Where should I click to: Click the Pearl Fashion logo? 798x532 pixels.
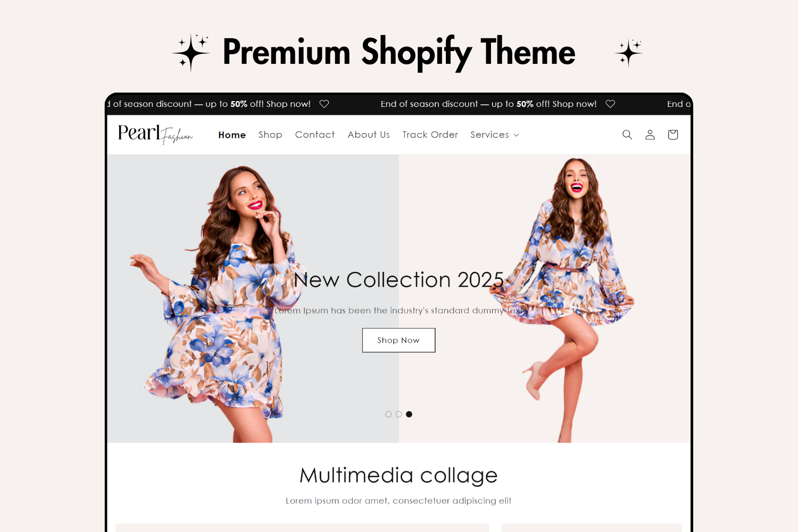(155, 134)
